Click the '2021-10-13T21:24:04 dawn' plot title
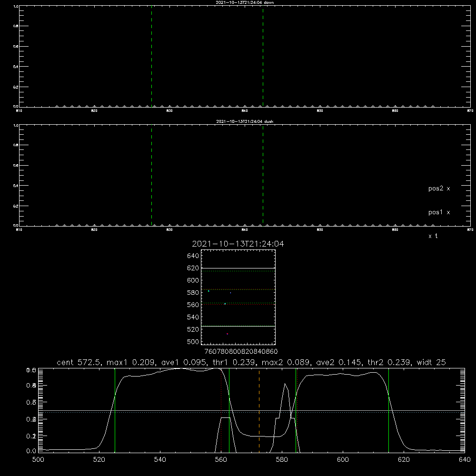The width and height of the screenshot is (476, 476). (245, 2)
